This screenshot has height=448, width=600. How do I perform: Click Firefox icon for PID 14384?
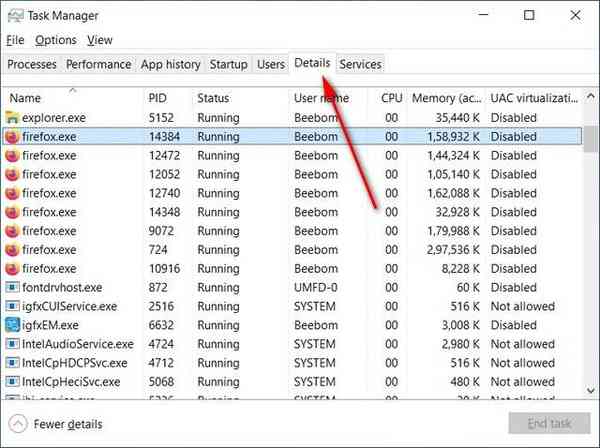(x=12, y=137)
